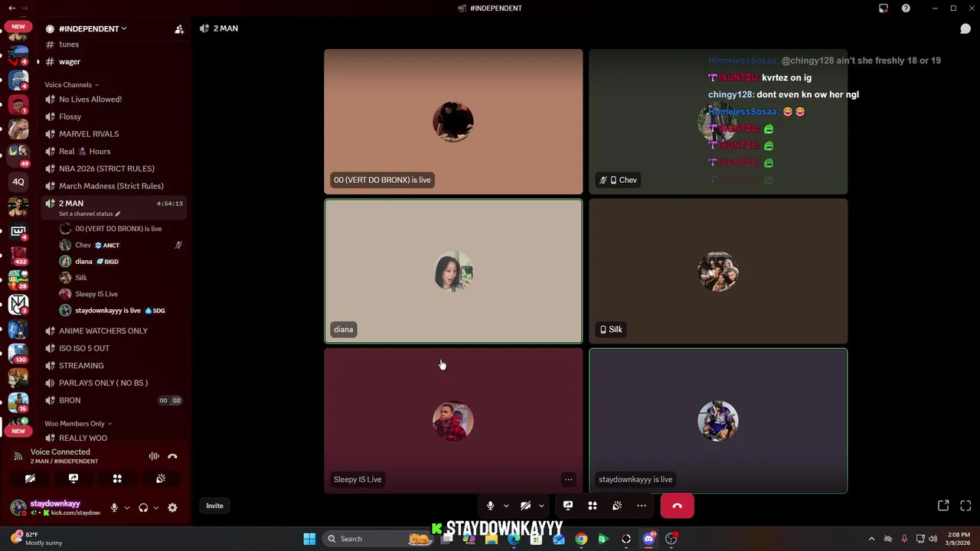Open User Settings gear
980x551 pixels.
(172, 507)
